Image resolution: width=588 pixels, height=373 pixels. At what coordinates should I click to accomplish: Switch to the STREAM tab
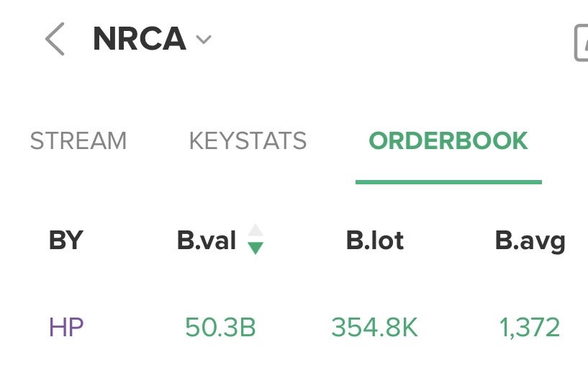click(x=78, y=140)
